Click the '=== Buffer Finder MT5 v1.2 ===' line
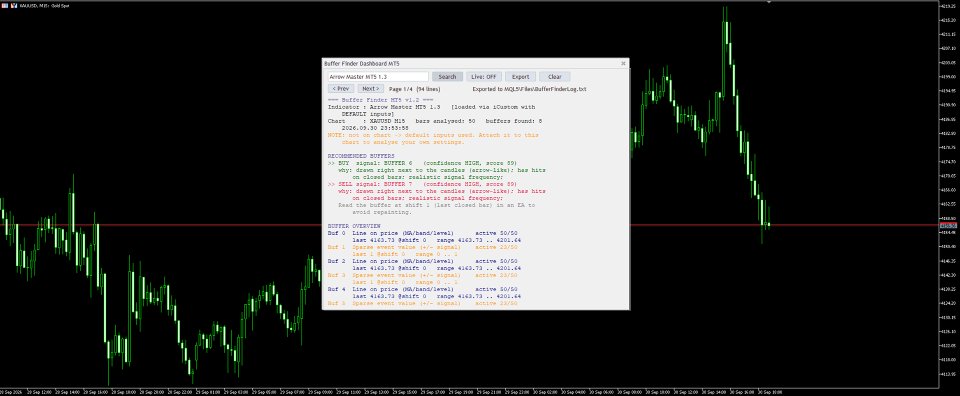 (380, 99)
